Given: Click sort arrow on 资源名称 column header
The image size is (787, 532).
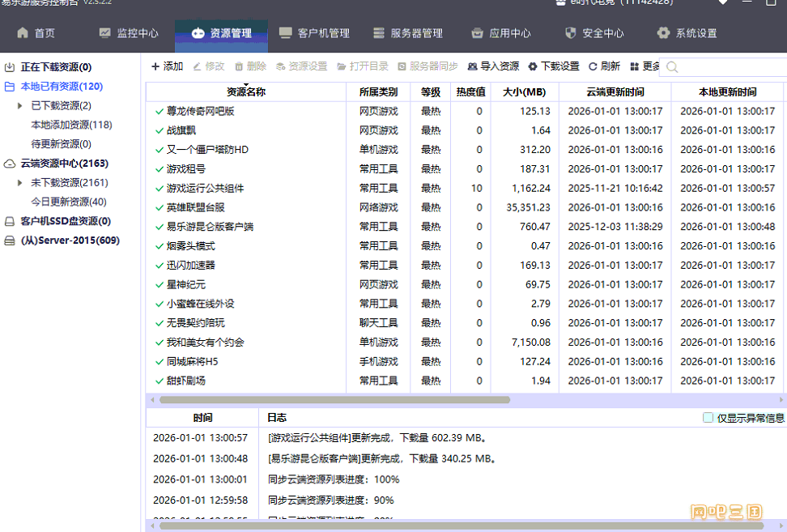Looking at the screenshot, I should 246,84.
